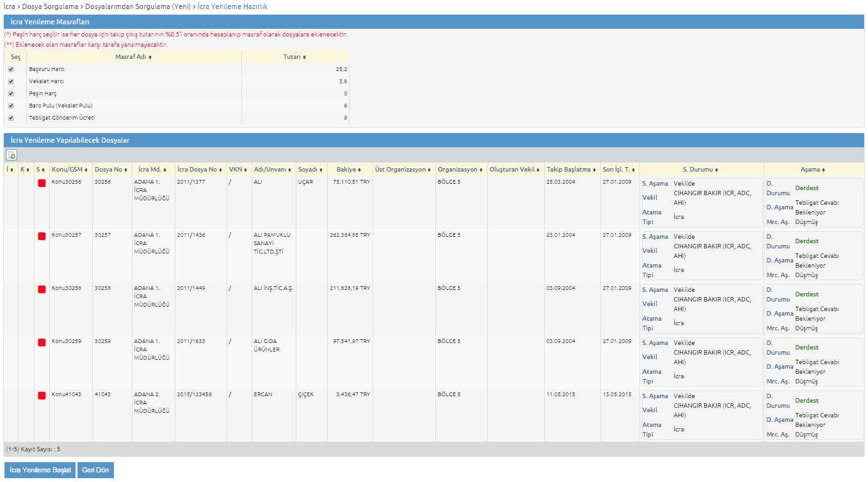Click the Excel export icon above table

(x=12, y=155)
